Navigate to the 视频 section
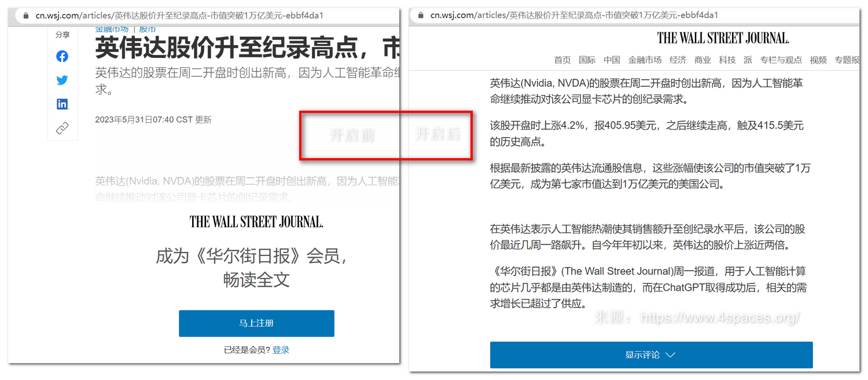This screenshot has height=380, width=868. (x=818, y=60)
